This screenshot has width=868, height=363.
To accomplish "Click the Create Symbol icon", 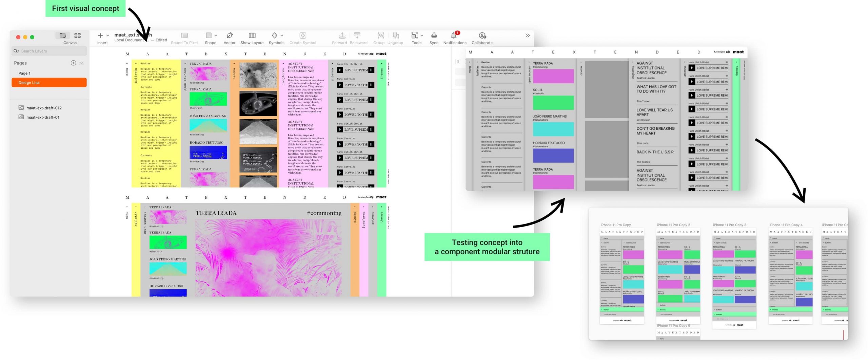I will coord(302,36).
